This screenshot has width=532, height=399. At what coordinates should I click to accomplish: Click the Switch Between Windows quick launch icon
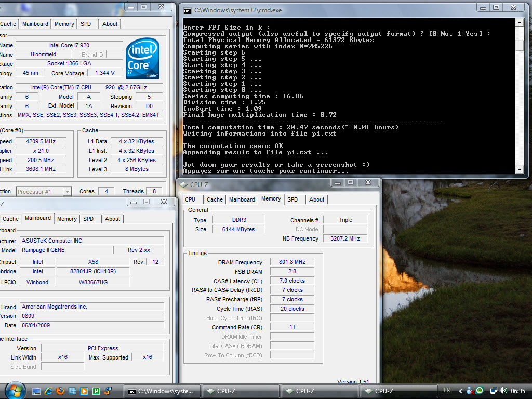pyautogui.click(x=72, y=391)
